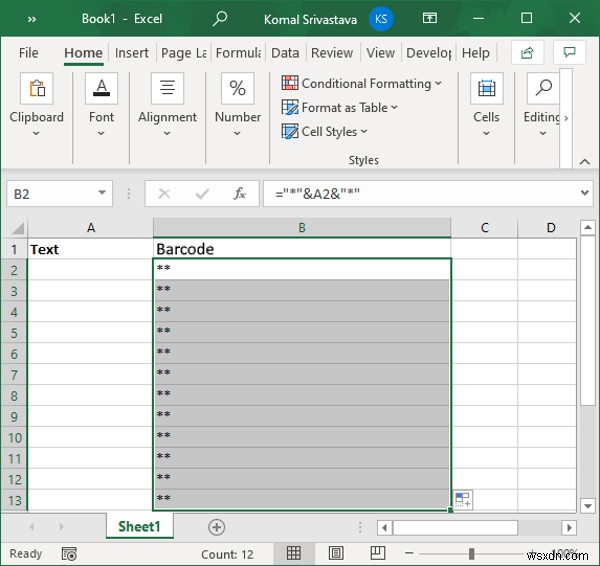The height and width of the screenshot is (566, 600).
Task: Click the Cells group icon
Action: [x=486, y=90]
